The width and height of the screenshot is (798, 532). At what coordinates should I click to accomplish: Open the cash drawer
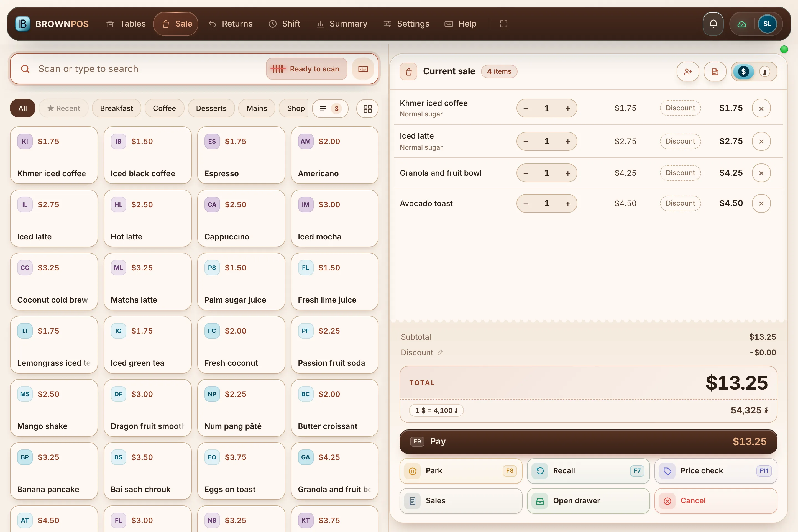tap(588, 501)
